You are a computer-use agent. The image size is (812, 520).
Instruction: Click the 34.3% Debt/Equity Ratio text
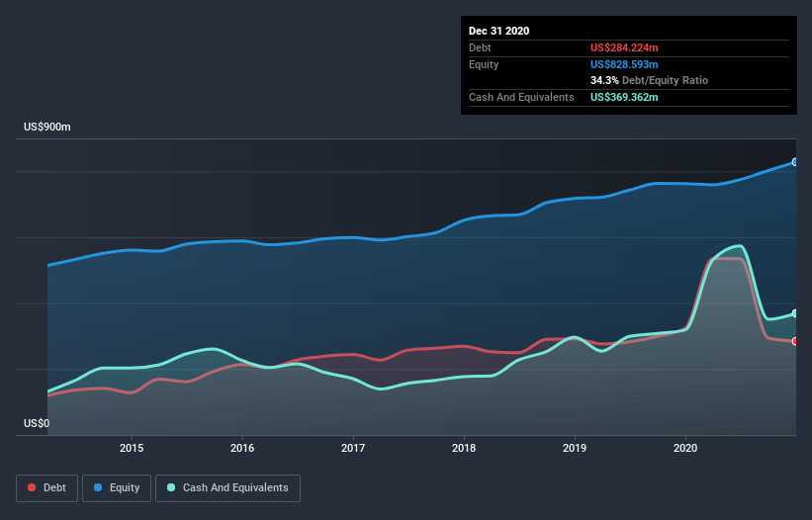pos(649,80)
